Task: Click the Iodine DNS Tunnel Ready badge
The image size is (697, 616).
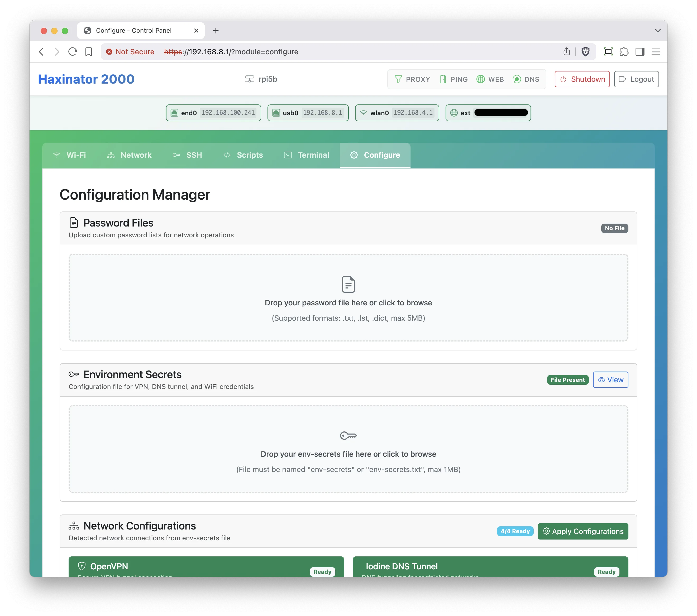Action: tap(606, 572)
